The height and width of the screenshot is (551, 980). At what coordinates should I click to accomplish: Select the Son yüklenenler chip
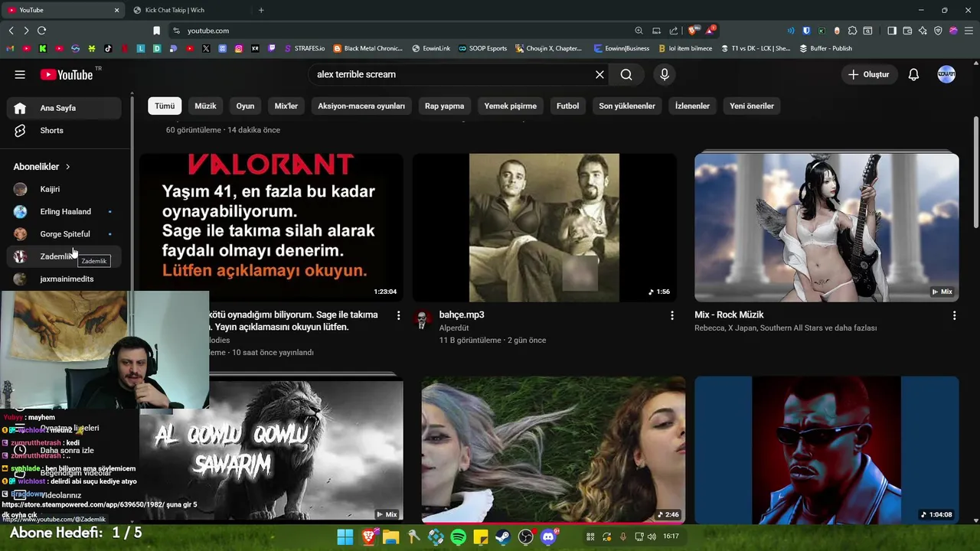tap(627, 106)
